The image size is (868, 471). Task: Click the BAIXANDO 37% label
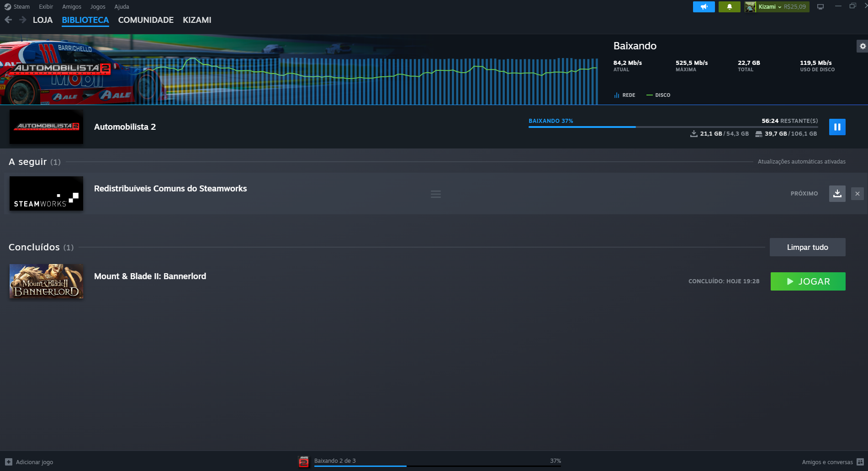(x=550, y=121)
